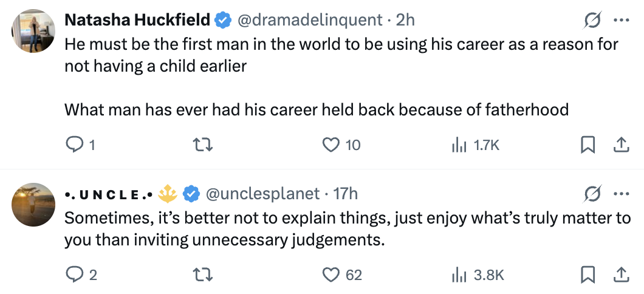Bookmark the UNCLE tweet

click(x=587, y=275)
